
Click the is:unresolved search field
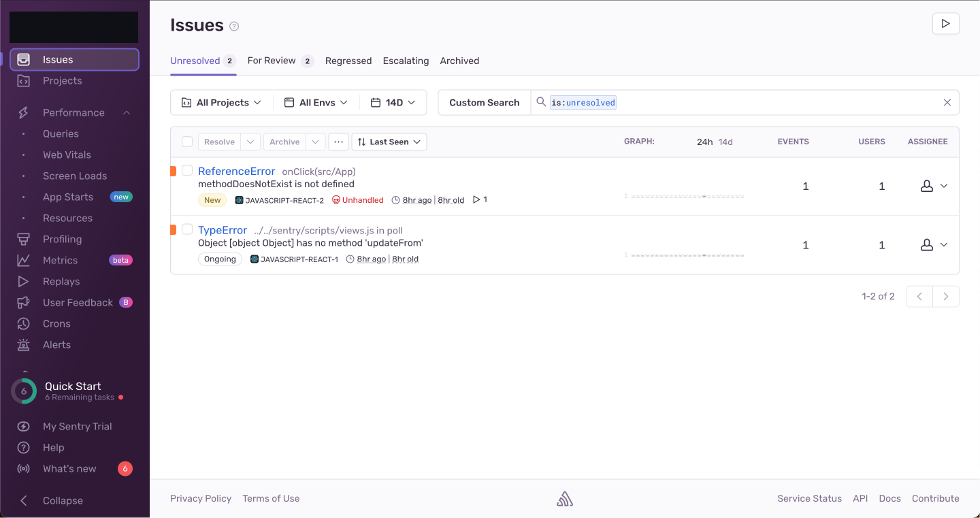745,103
